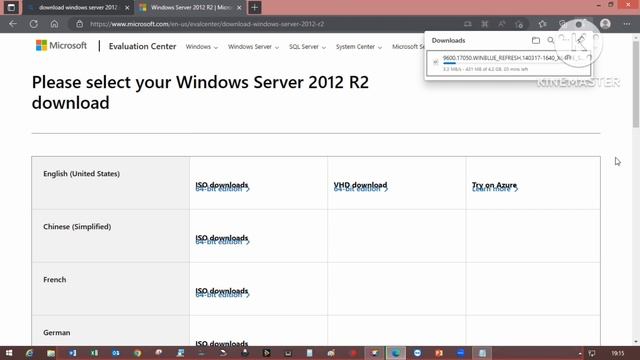The image size is (640, 360).
Task: Expand the Windows menu in the navigation
Action: pyautogui.click(x=202, y=47)
